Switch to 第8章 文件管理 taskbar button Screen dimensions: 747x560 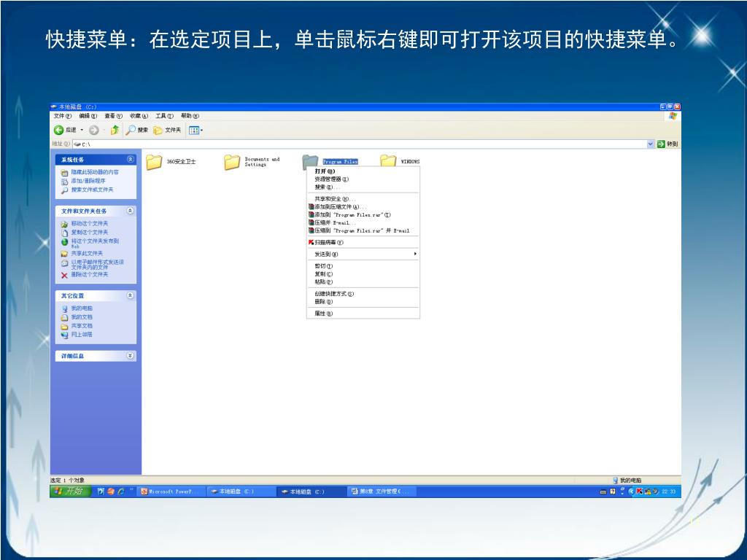pyautogui.click(x=382, y=491)
